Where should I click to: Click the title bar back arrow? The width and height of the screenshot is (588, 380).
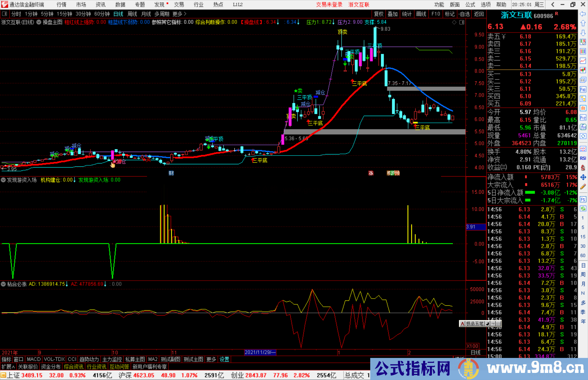point(553,4)
